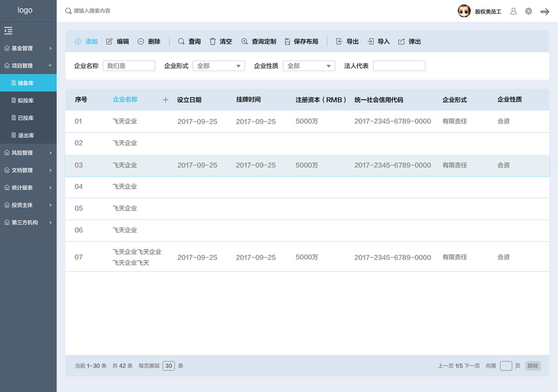Open the 企业形式 dropdown
Viewport: 558px width, 392px height.
[218, 66]
